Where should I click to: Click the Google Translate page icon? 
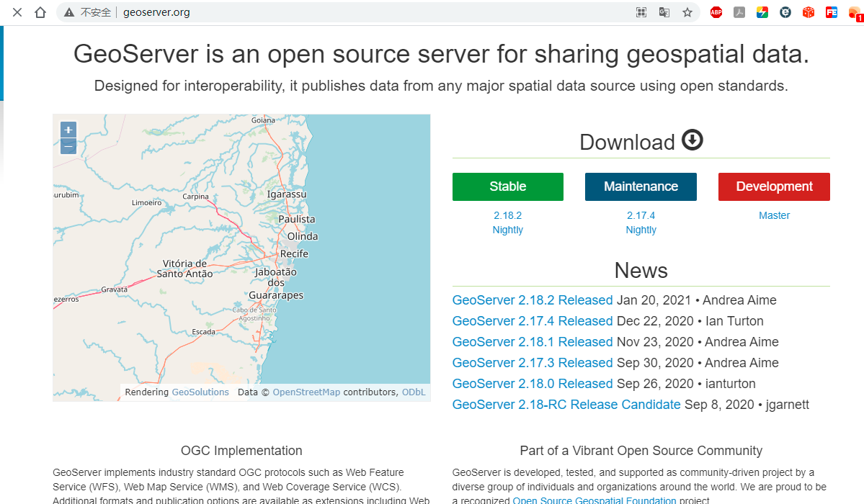pyautogui.click(x=664, y=12)
